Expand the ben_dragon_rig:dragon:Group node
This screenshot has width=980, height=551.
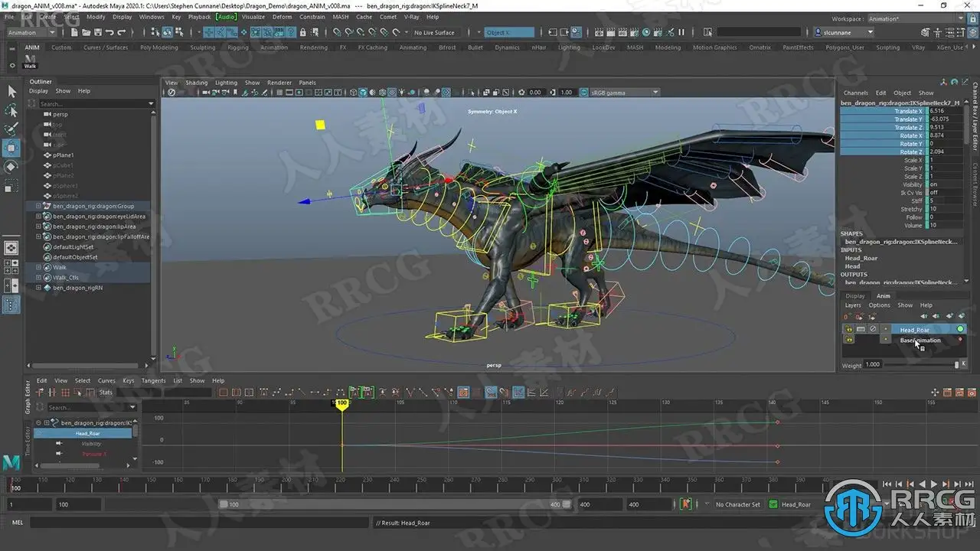(38, 206)
